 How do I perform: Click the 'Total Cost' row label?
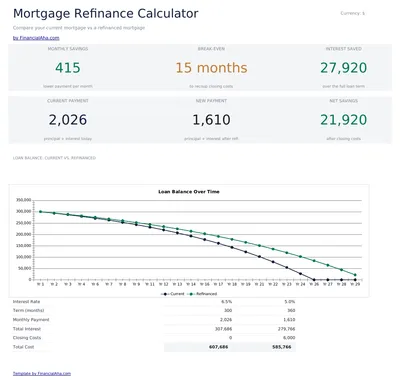coord(23,347)
